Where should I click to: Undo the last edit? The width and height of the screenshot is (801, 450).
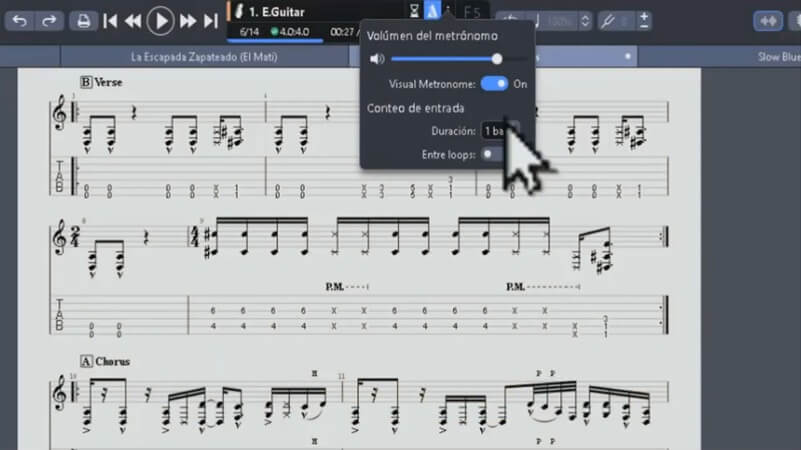tap(20, 21)
